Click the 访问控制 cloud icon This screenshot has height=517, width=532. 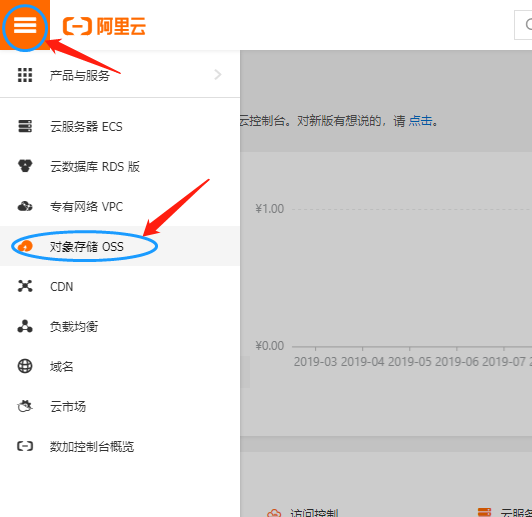274,513
